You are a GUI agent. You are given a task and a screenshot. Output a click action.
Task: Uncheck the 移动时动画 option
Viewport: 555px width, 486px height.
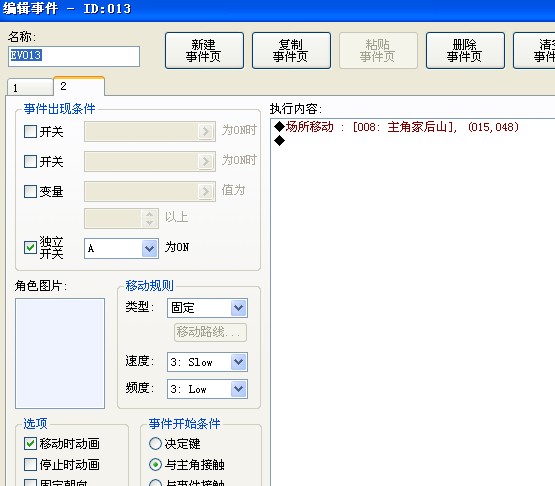point(30,444)
